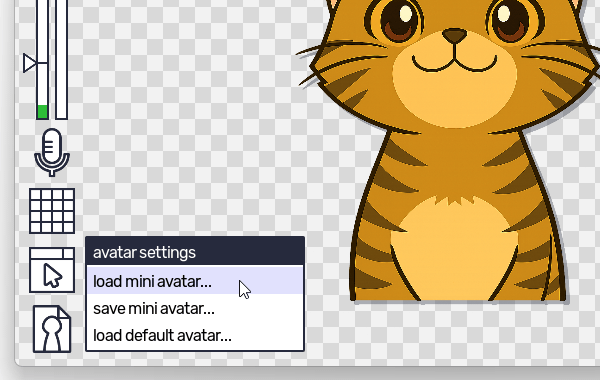600x380 pixels.
Task: Pick "load default avatar..." entry
Action: [x=195, y=336]
